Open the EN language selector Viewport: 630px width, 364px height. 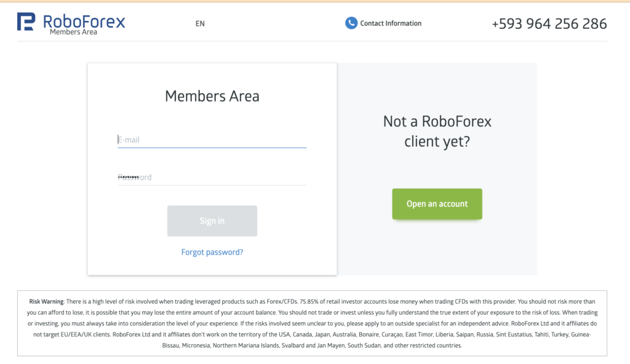200,24
